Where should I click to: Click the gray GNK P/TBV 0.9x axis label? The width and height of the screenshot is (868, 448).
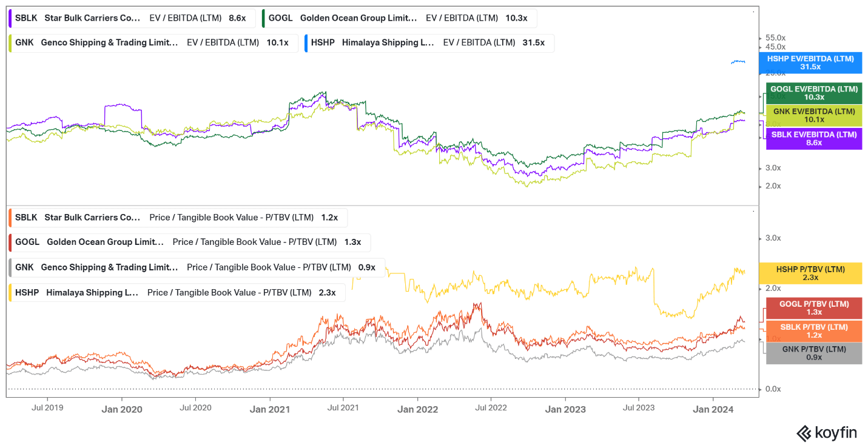(x=813, y=353)
